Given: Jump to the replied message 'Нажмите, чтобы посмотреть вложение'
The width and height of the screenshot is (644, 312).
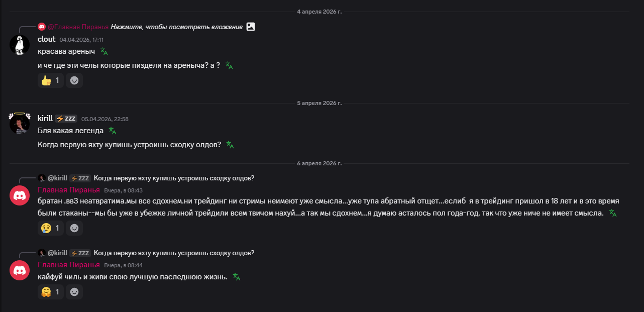Looking at the screenshot, I should (x=176, y=27).
